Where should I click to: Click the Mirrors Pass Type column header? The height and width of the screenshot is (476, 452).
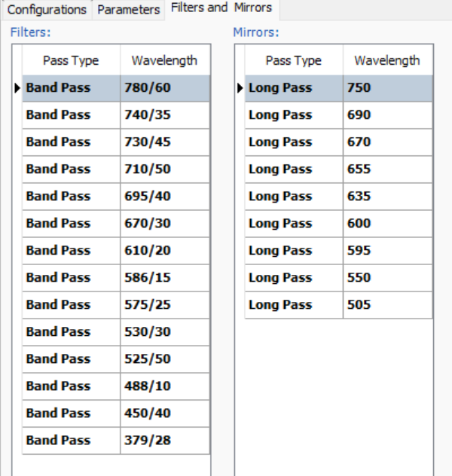click(x=294, y=61)
